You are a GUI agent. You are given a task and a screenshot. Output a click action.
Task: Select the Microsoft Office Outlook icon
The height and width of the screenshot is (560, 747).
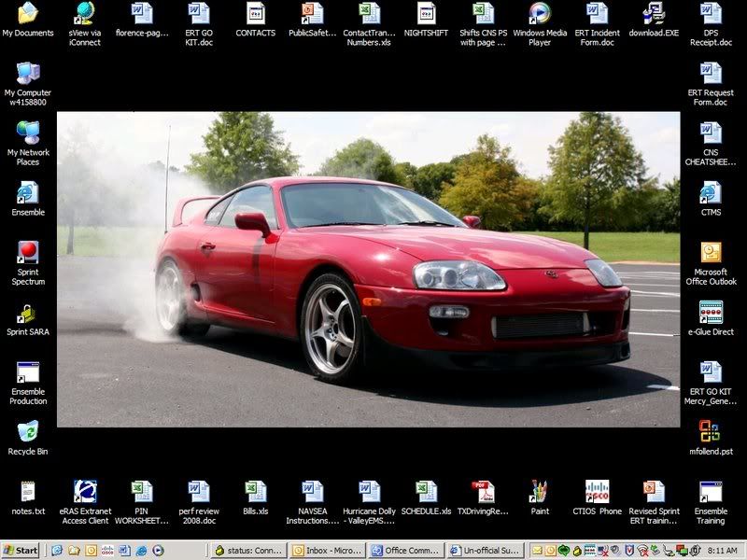coord(711,254)
